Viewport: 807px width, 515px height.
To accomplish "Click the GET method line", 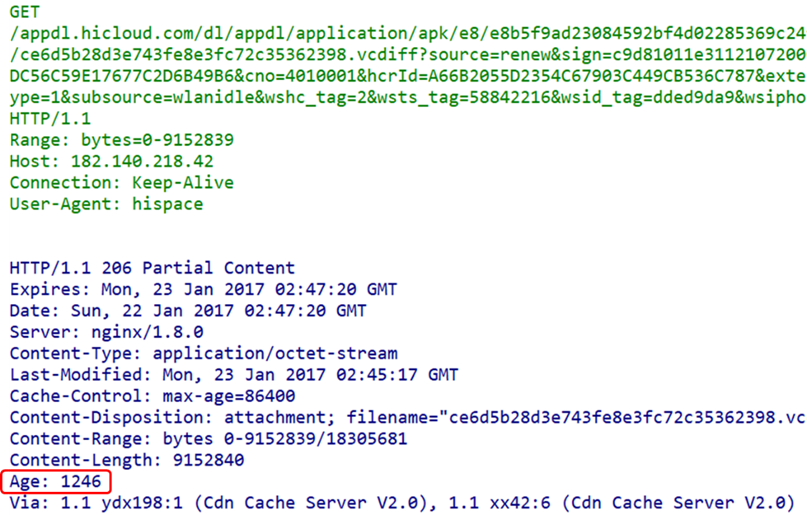I will [25, 10].
